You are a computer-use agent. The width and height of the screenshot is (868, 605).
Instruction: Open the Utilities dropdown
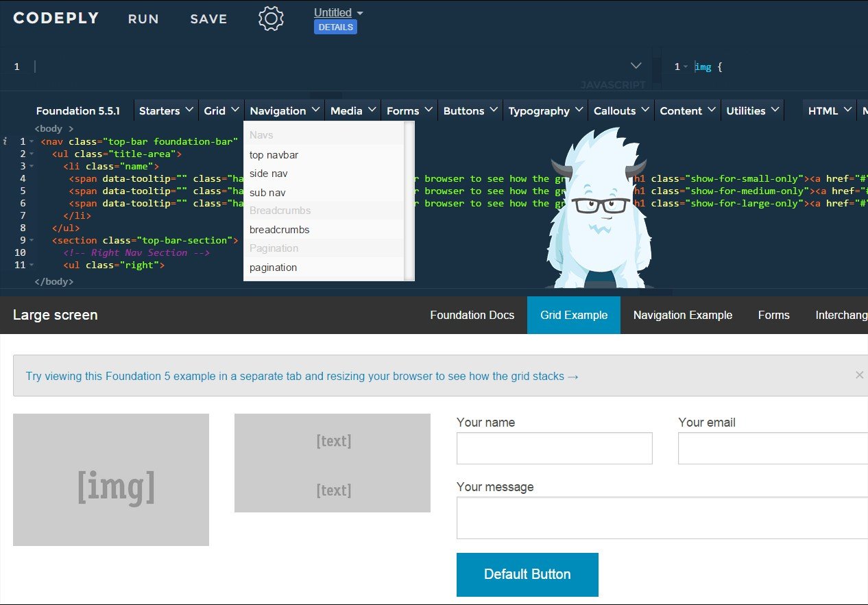point(753,110)
